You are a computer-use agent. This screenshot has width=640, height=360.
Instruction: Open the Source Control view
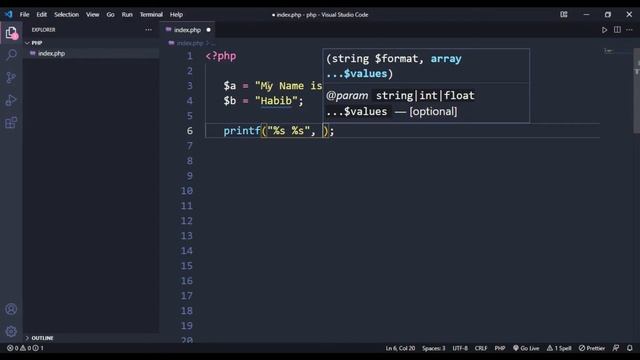(x=11, y=78)
